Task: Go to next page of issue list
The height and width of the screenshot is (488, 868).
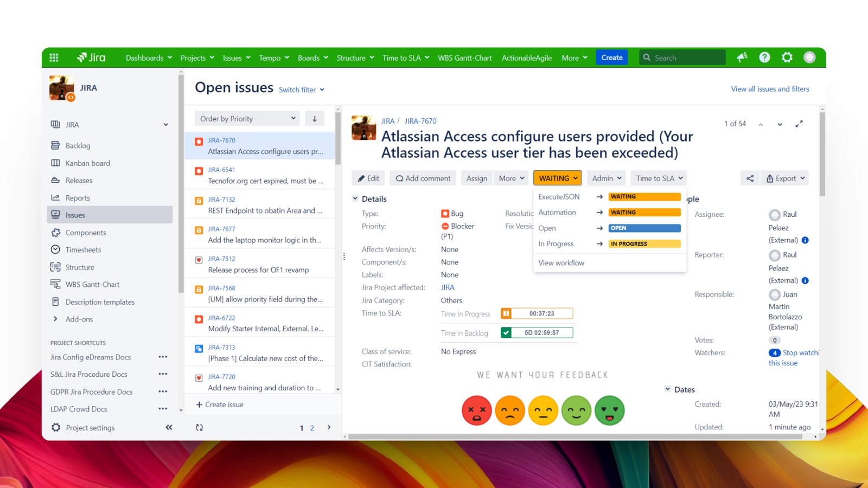Action: click(x=329, y=427)
